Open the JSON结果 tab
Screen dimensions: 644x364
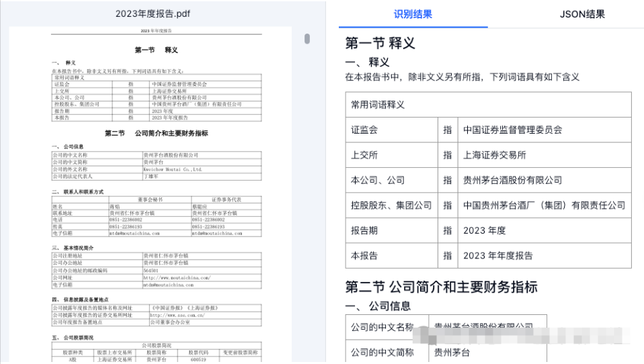click(582, 14)
